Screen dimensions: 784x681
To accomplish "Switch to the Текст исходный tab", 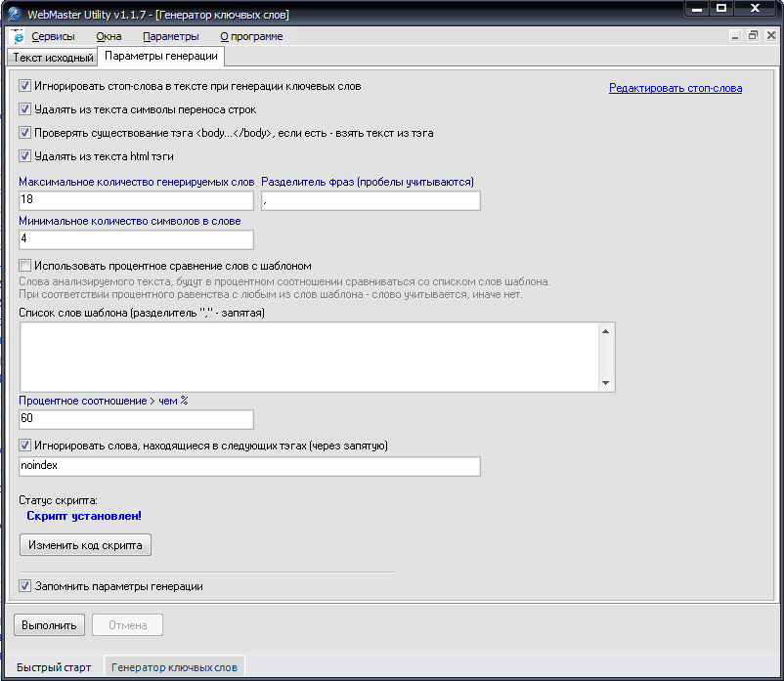I will (52, 57).
